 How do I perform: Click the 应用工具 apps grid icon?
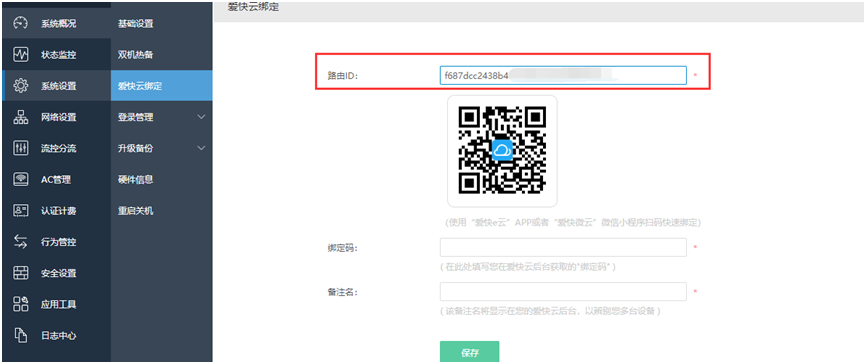20,304
